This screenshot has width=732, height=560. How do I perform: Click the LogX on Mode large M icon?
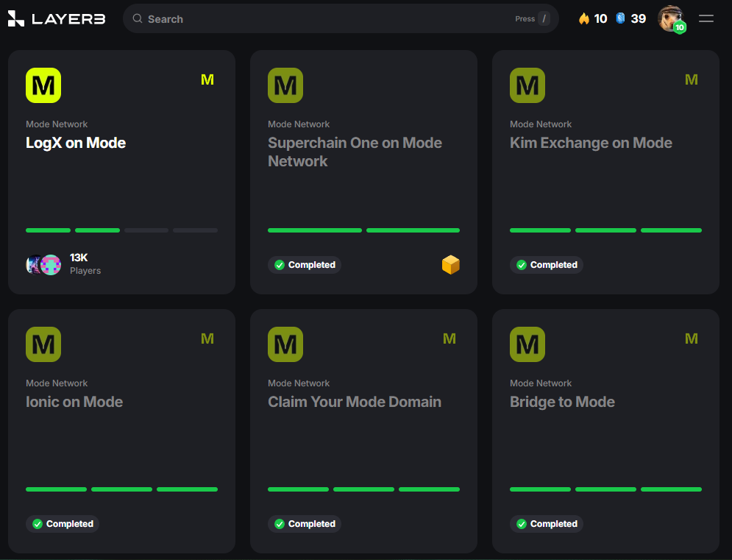pos(43,85)
